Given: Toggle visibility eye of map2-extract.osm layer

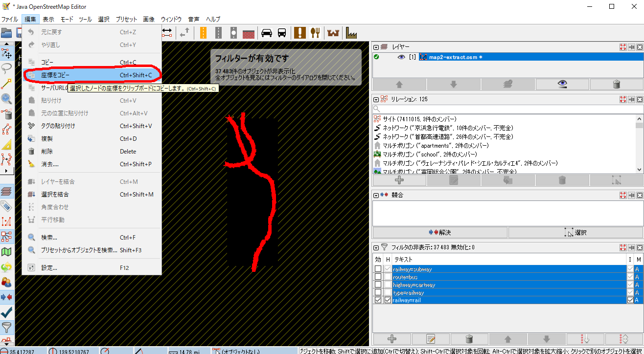Looking at the screenshot, I should click(401, 57).
